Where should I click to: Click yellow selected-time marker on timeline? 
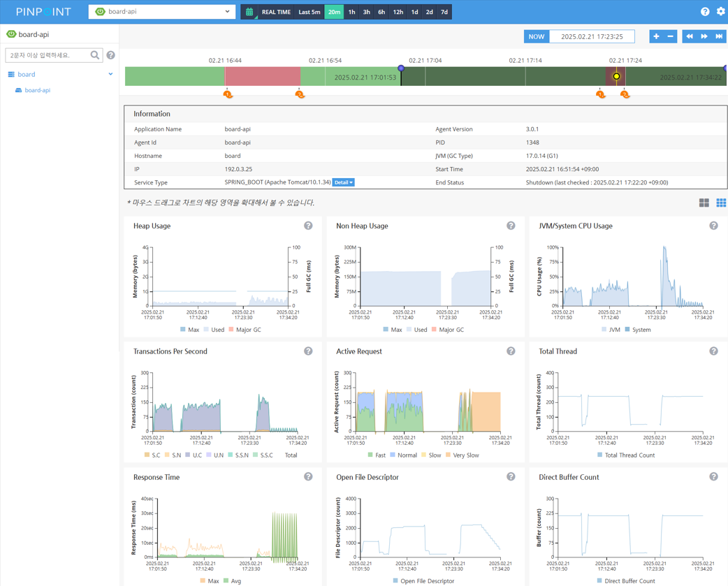[x=617, y=76]
